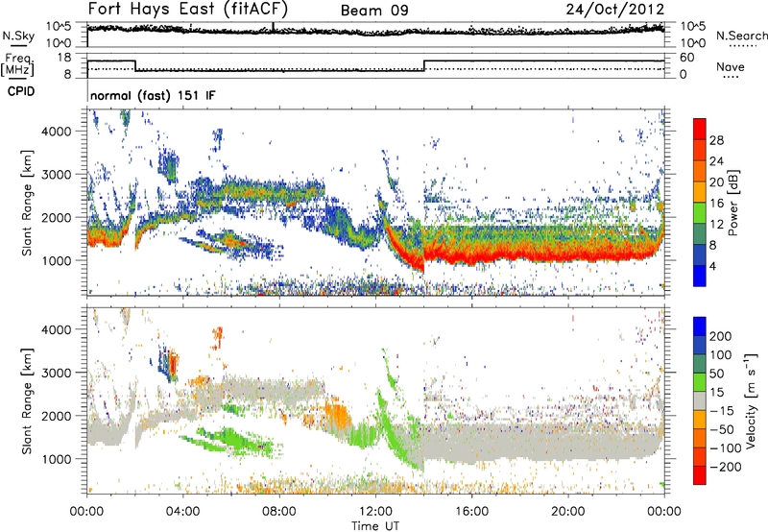The width and height of the screenshot is (768, 532).
Task: Click the 'normal (fast) 151 IF' text
Action: click(x=153, y=95)
